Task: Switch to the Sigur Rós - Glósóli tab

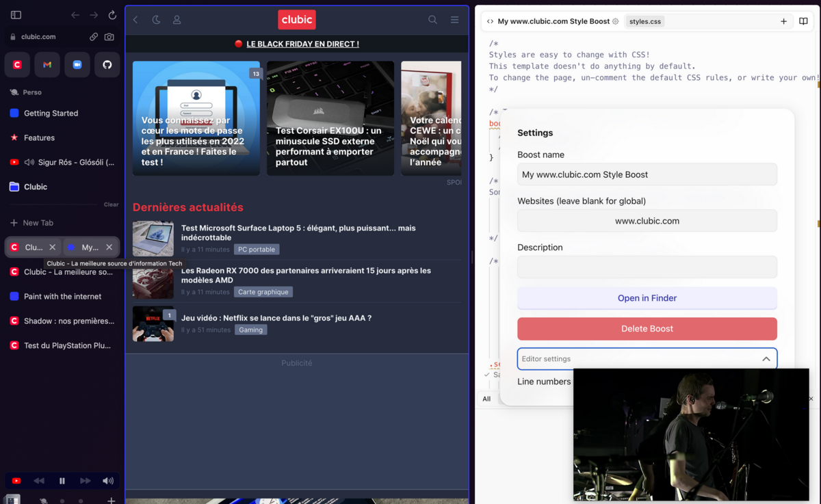Action: 62,163
